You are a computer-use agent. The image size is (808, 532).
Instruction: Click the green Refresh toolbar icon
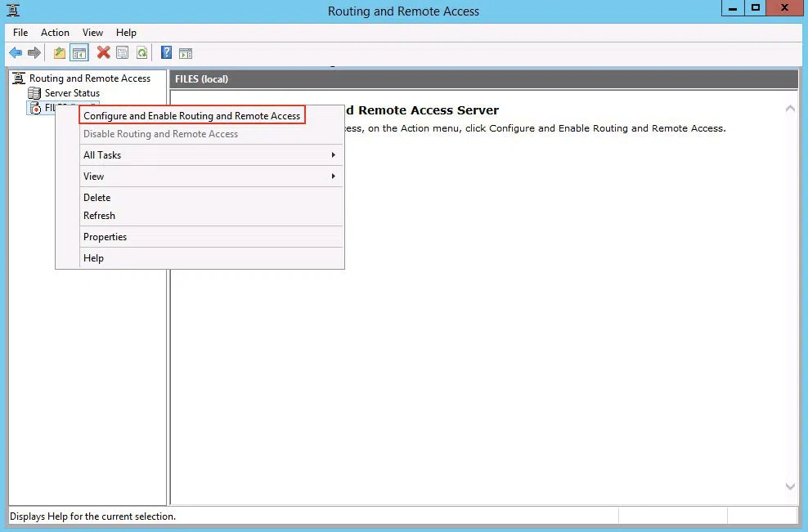point(142,53)
